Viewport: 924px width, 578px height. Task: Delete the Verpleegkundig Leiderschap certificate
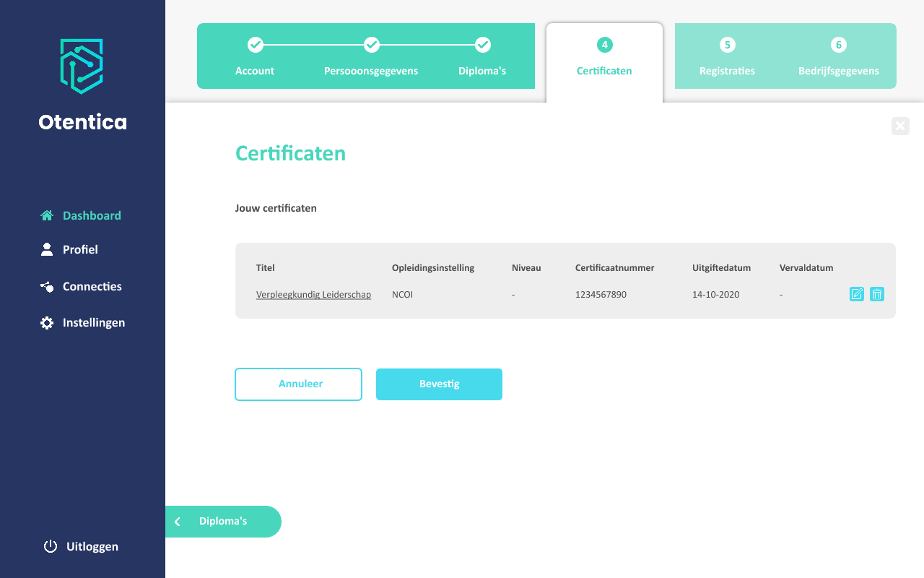[x=877, y=294]
